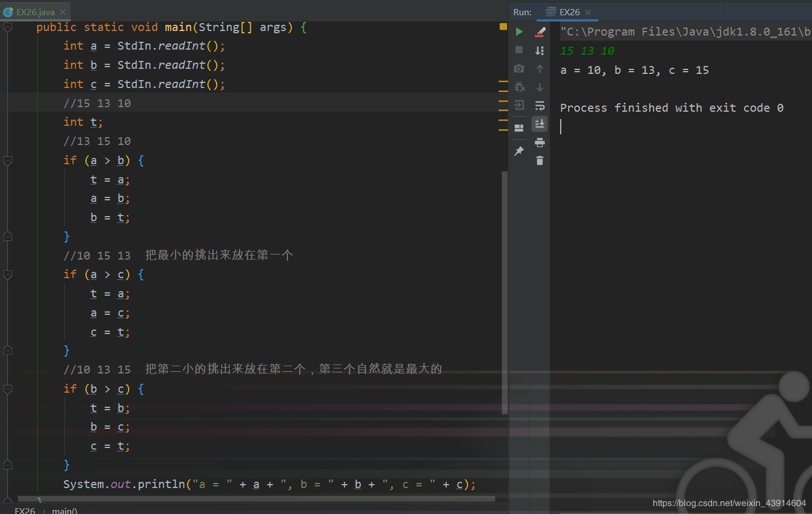Viewport: 812px width, 514px height.
Task: Click the editor horizontal scrollbar
Action: (256, 499)
